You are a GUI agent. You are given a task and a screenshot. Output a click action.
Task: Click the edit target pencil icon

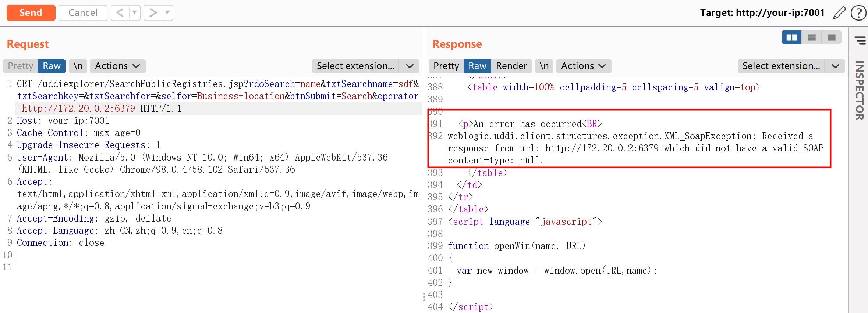[839, 13]
